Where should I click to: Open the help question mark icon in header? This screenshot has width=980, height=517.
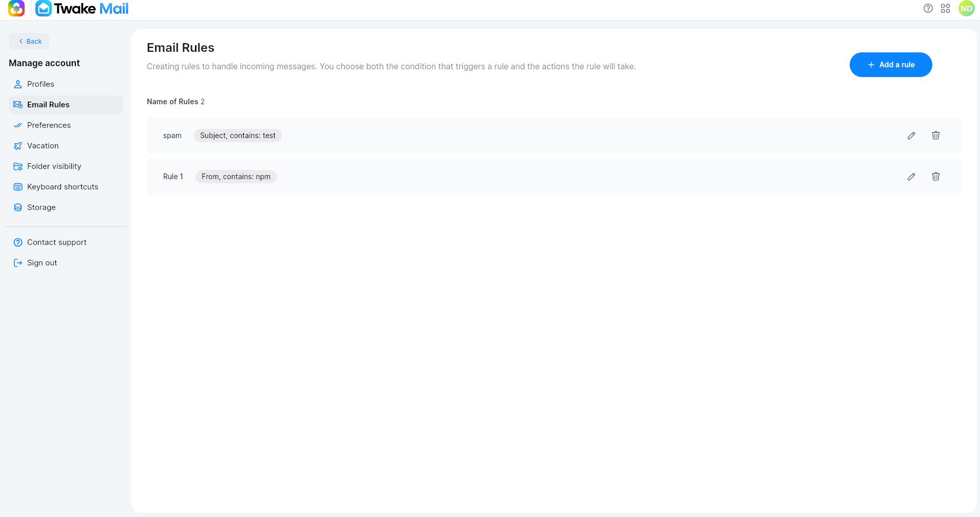pos(928,8)
